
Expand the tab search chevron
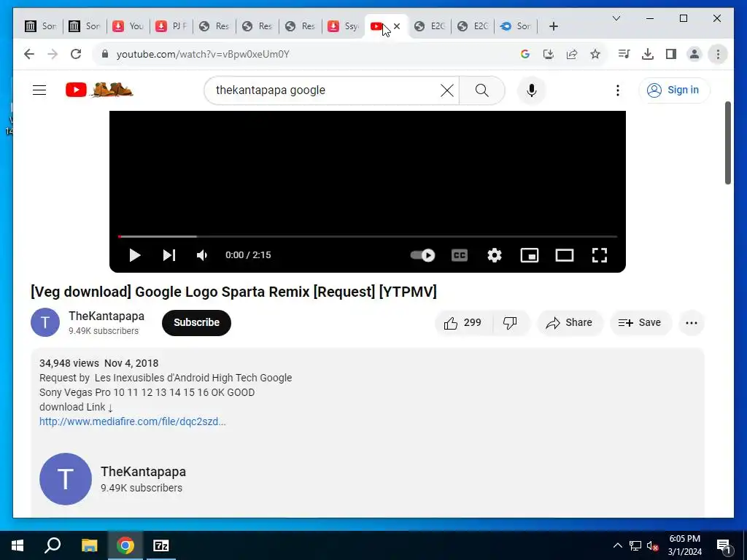click(616, 18)
